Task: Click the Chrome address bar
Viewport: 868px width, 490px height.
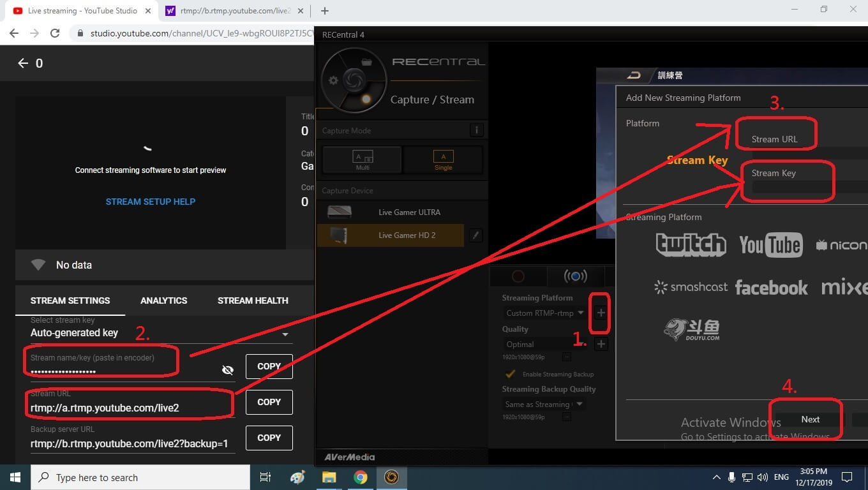Action: (191, 33)
